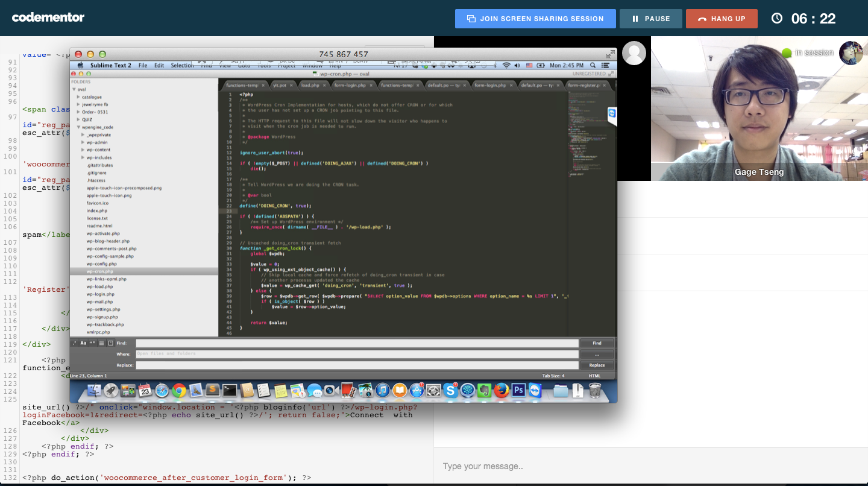Click the Find button

click(597, 343)
